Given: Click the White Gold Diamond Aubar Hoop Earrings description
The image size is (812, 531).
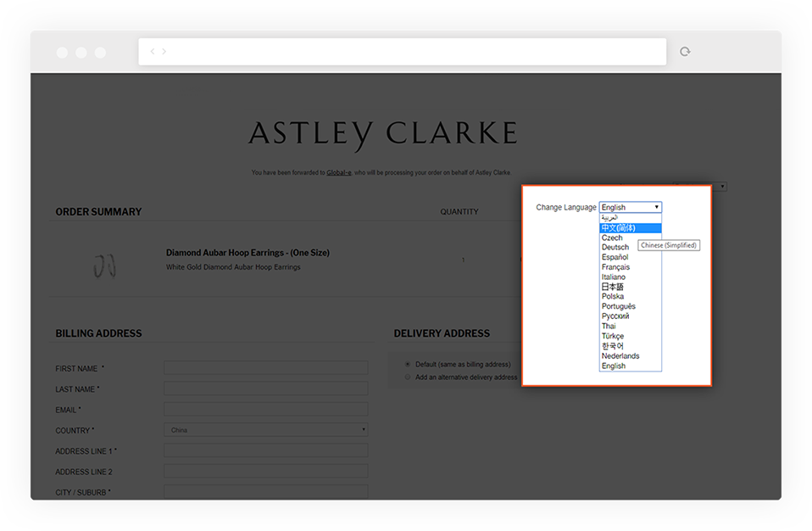Looking at the screenshot, I should (233, 267).
